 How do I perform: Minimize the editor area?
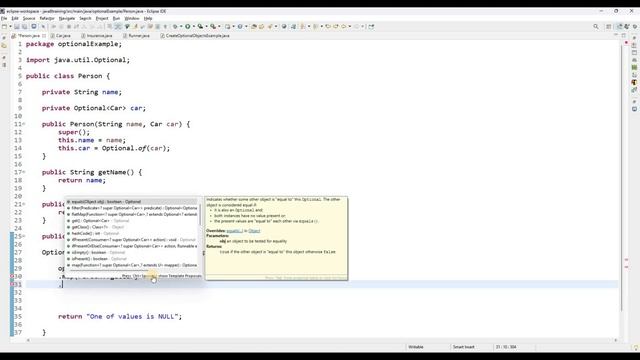(x=616, y=35)
